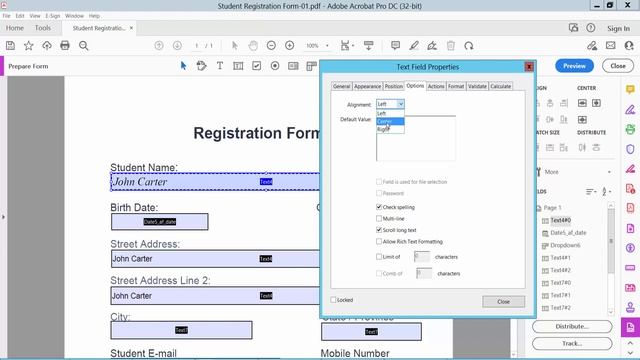Send by email using the envelope icon
This screenshot has height=360, width=640.
click(611, 46)
